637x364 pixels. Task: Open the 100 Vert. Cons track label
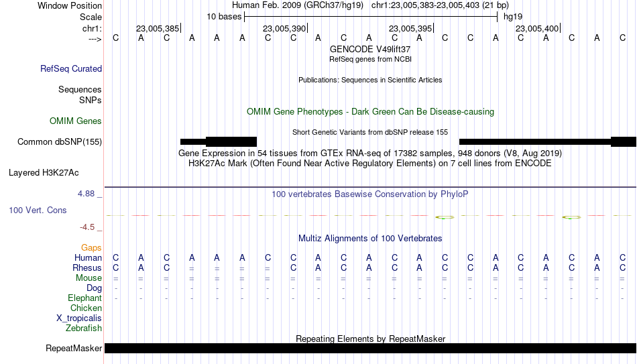38,210
